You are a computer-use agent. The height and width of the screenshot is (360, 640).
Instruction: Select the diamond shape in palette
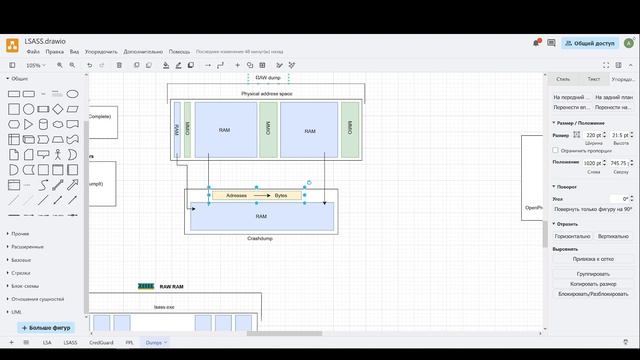tap(58, 109)
